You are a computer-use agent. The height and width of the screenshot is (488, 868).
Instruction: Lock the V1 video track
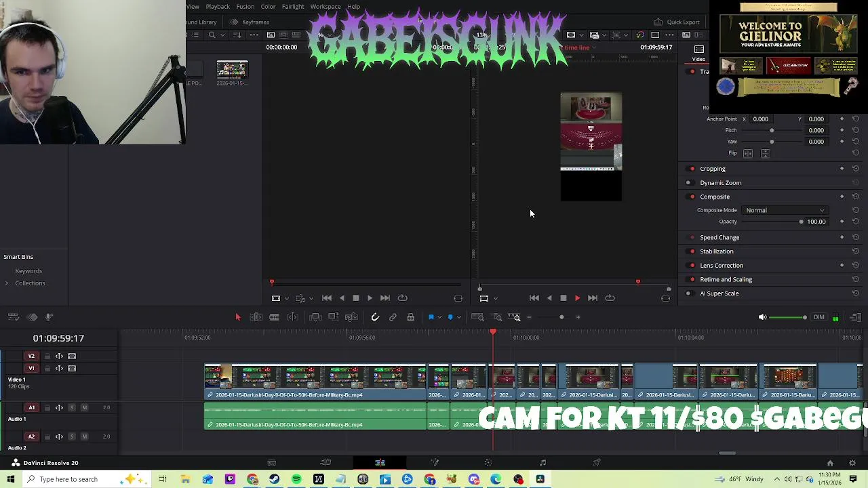click(x=47, y=369)
